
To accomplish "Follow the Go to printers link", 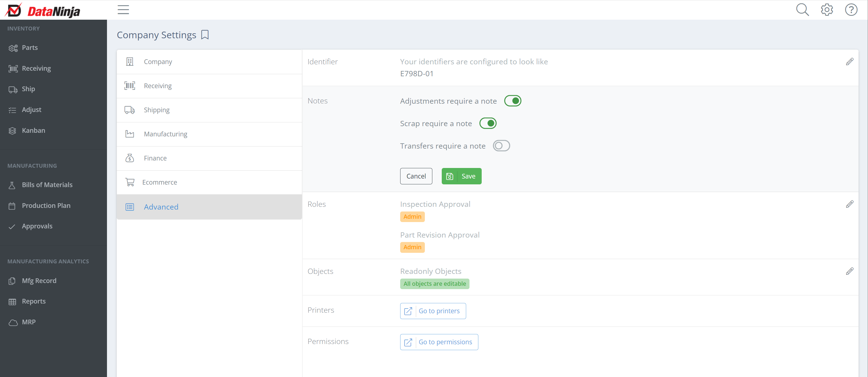I will tap(433, 311).
